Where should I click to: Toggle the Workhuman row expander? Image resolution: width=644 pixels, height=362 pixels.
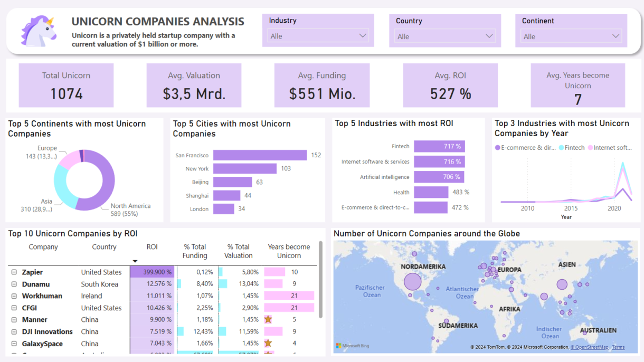coord(14,296)
